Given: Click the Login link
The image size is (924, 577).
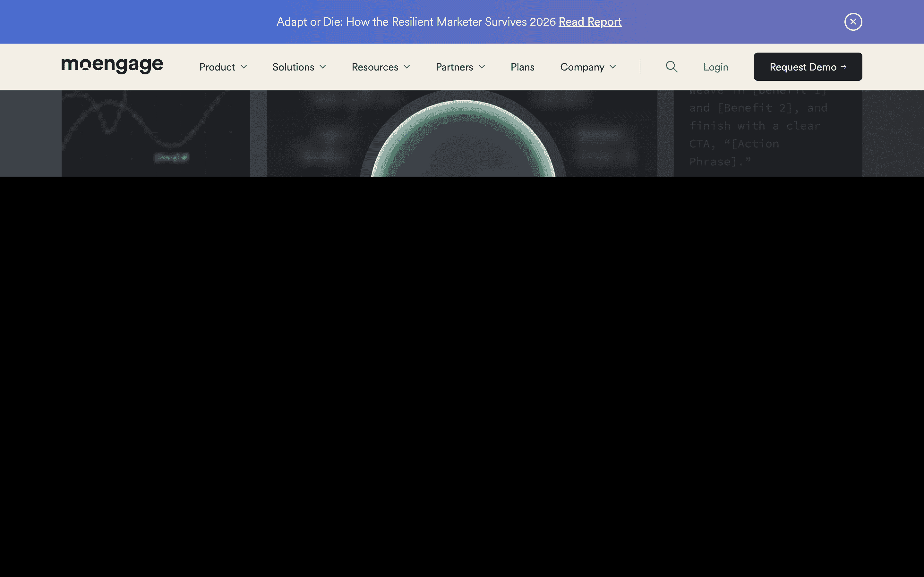Looking at the screenshot, I should 715,67.
